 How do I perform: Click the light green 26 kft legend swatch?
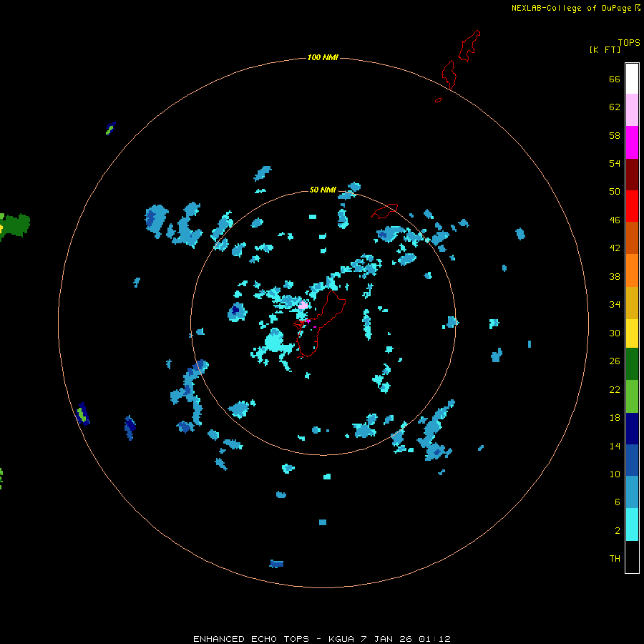[632, 396]
